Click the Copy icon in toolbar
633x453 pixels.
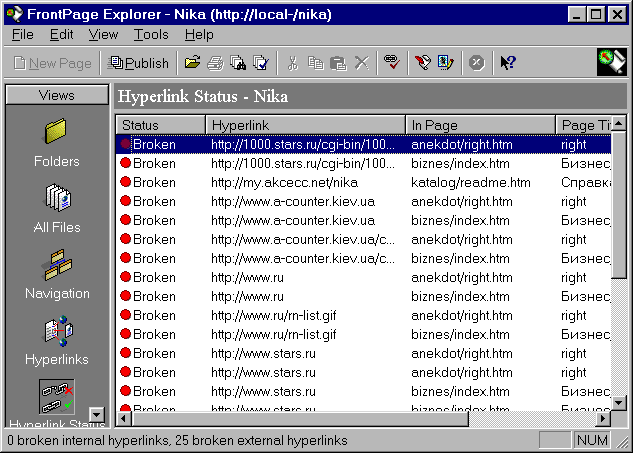(x=315, y=63)
